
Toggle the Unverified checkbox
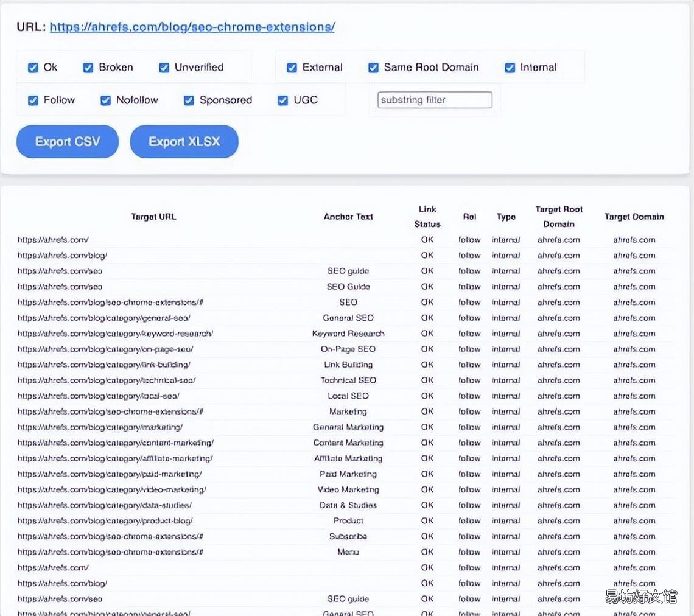point(164,68)
